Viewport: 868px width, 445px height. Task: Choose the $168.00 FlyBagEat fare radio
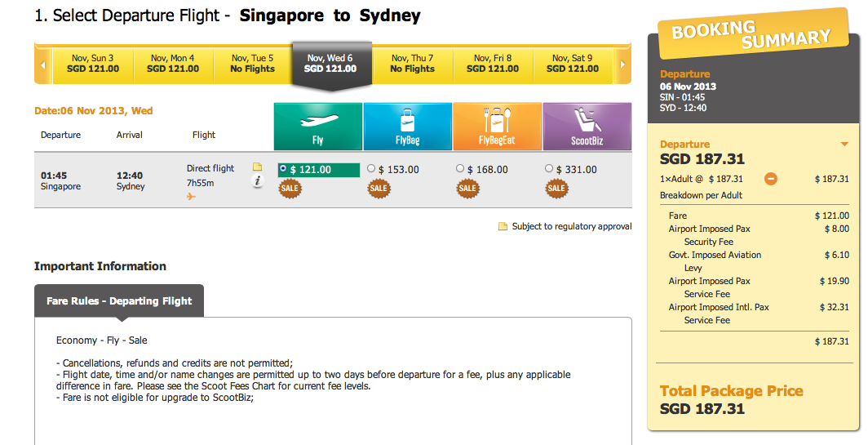[460, 168]
